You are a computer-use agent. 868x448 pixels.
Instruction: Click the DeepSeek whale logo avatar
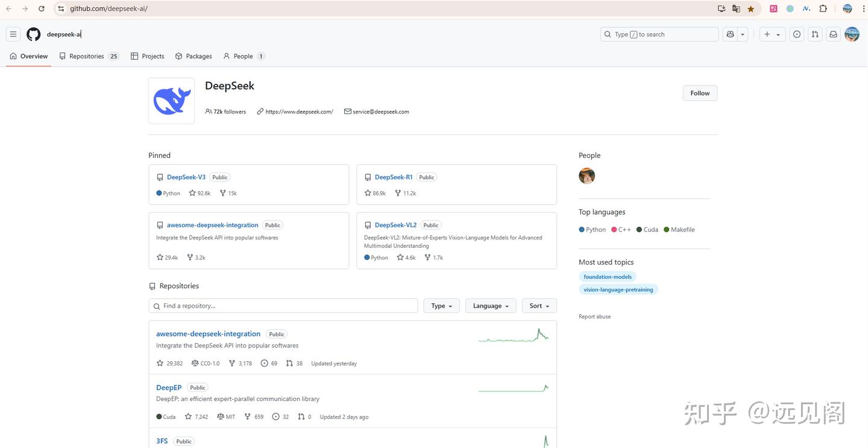172,101
